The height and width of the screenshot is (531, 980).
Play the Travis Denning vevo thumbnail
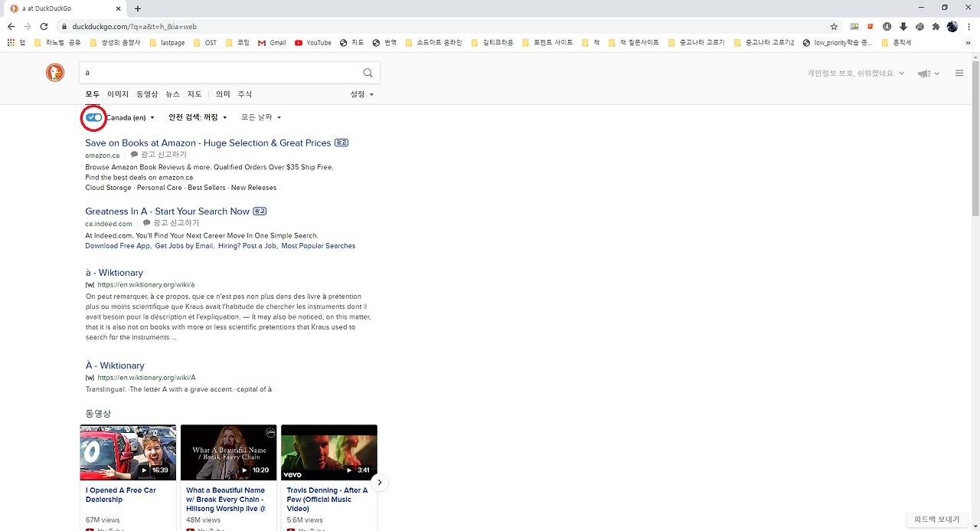tap(329, 452)
